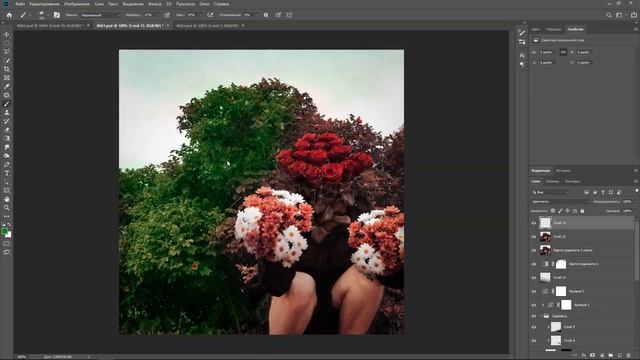
Task: Select the Brush tool in left toolbar
Action: pyautogui.click(x=7, y=104)
